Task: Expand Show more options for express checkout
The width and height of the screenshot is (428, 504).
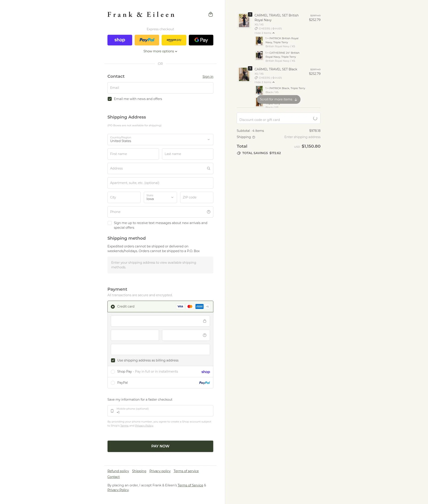Action: point(160,51)
